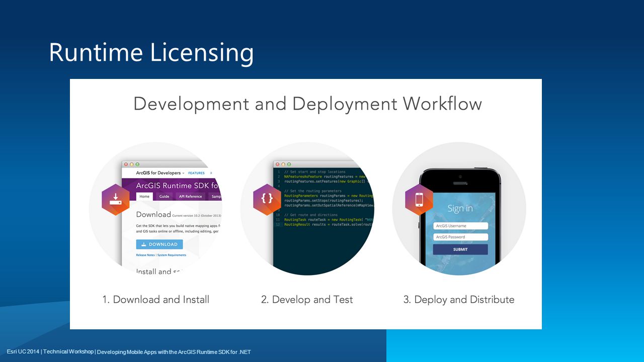The height and width of the screenshot is (362, 644).
Task: Select the "2. Develop and Test" caption
Action: click(x=307, y=300)
